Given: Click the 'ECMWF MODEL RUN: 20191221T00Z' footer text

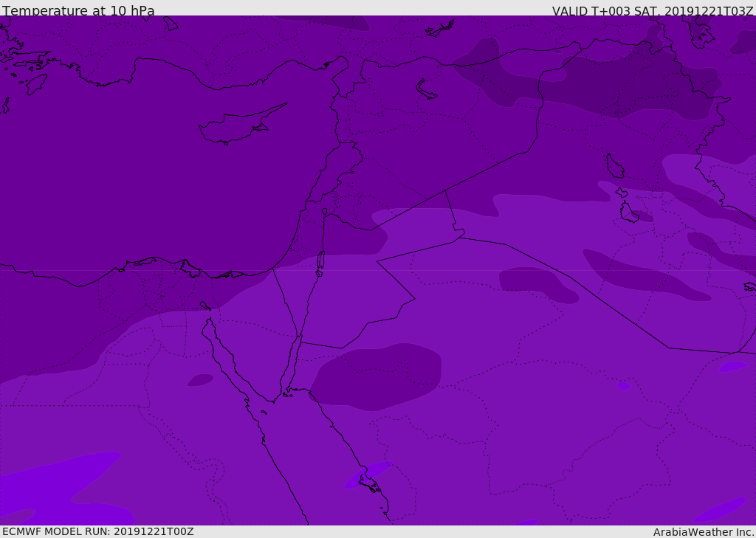Looking at the screenshot, I should pyautogui.click(x=98, y=531).
